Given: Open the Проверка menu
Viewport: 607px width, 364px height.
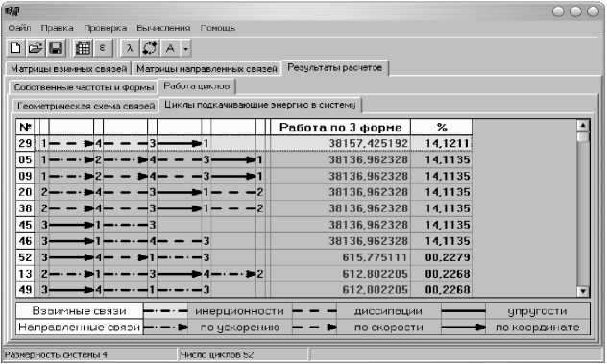Looking at the screenshot, I should (106, 28).
